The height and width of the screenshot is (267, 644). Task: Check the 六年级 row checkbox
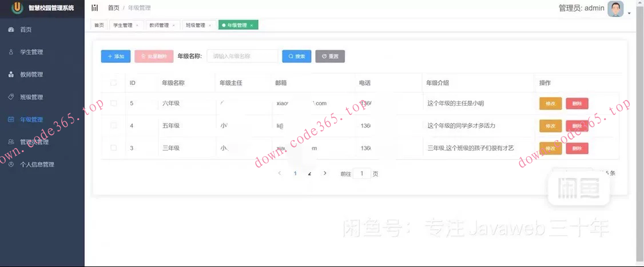[x=113, y=103]
